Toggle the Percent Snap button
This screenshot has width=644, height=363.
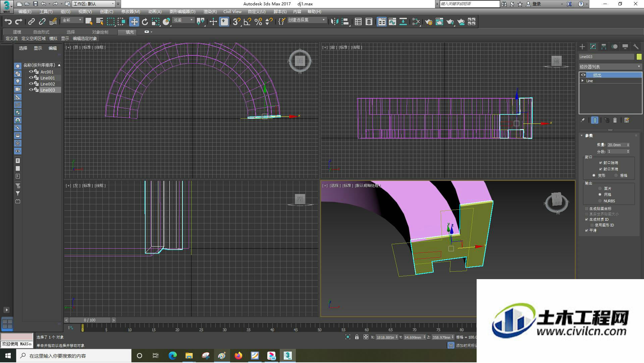tap(258, 22)
